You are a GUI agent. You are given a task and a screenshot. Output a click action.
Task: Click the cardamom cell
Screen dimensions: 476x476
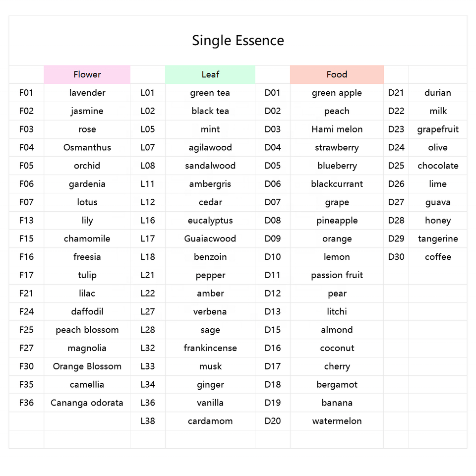coord(210,421)
